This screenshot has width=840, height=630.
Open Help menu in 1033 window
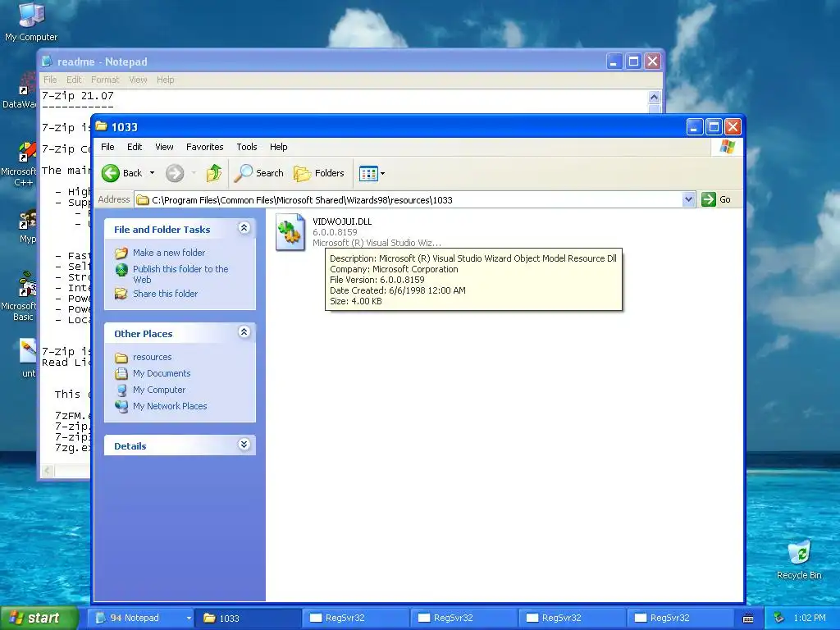(279, 147)
